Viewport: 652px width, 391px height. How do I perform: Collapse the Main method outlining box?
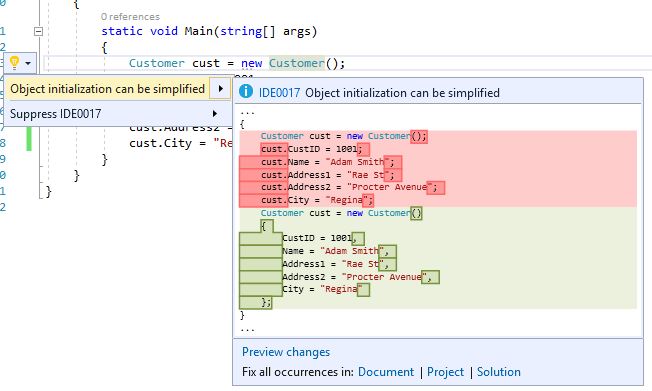pyautogui.click(x=38, y=31)
